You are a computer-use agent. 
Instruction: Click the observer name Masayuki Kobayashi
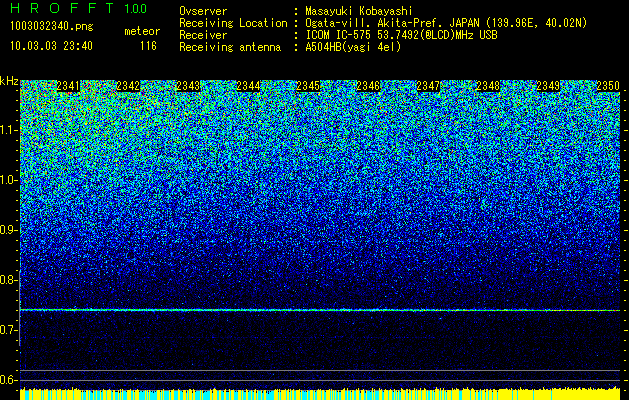click(359, 11)
